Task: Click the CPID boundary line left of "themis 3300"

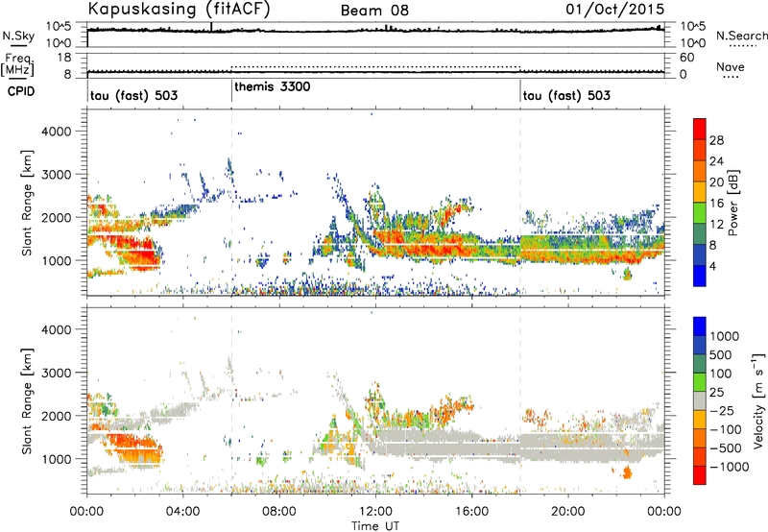Action: [231, 89]
